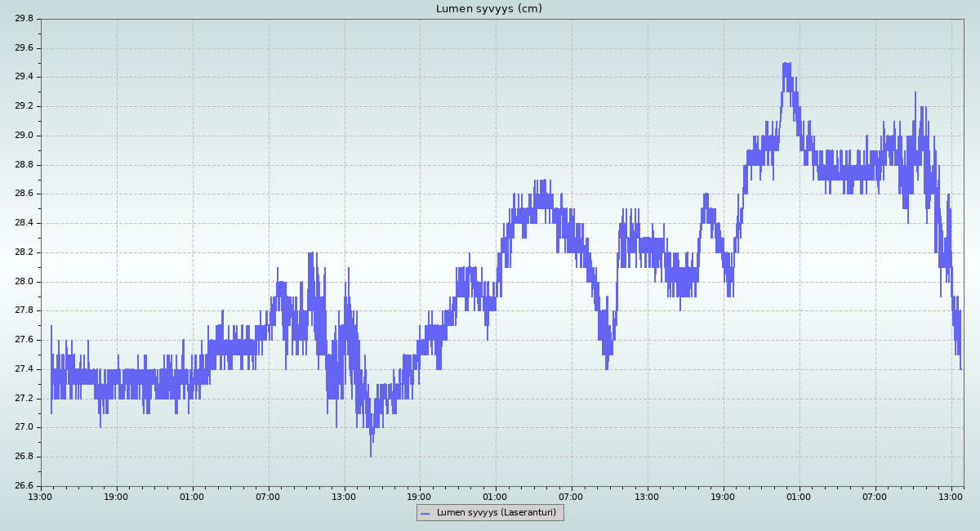The image size is (980, 531).
Task: Click the 26.6 label at axis bottom
Action: pyautogui.click(x=24, y=486)
